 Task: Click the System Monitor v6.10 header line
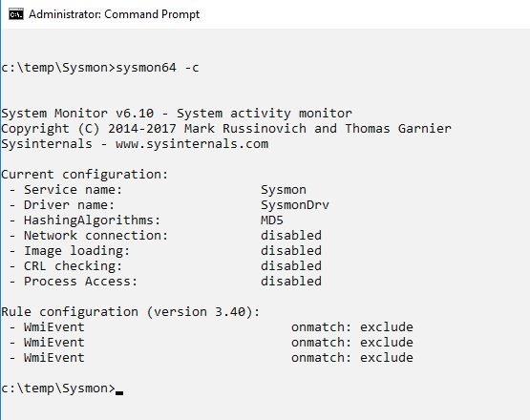[177, 114]
